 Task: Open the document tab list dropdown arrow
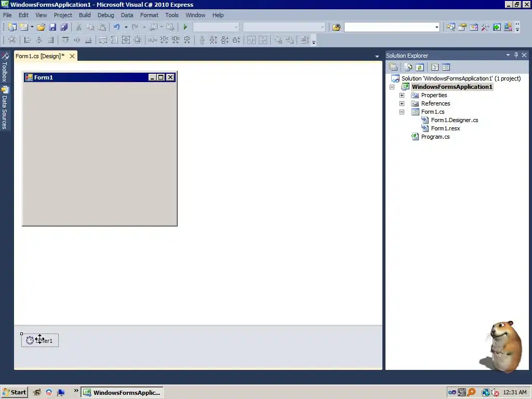pos(377,56)
